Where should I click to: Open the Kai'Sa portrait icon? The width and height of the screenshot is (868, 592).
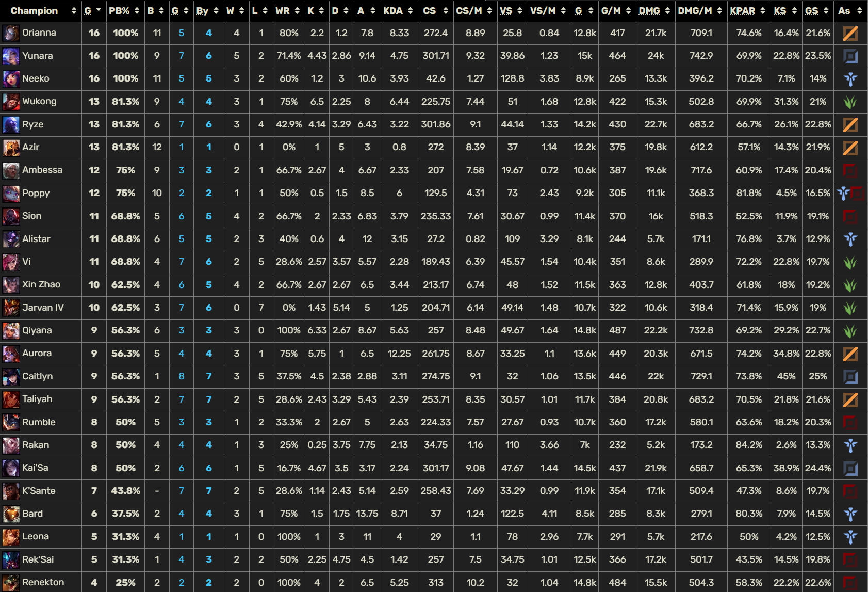pos(11,468)
